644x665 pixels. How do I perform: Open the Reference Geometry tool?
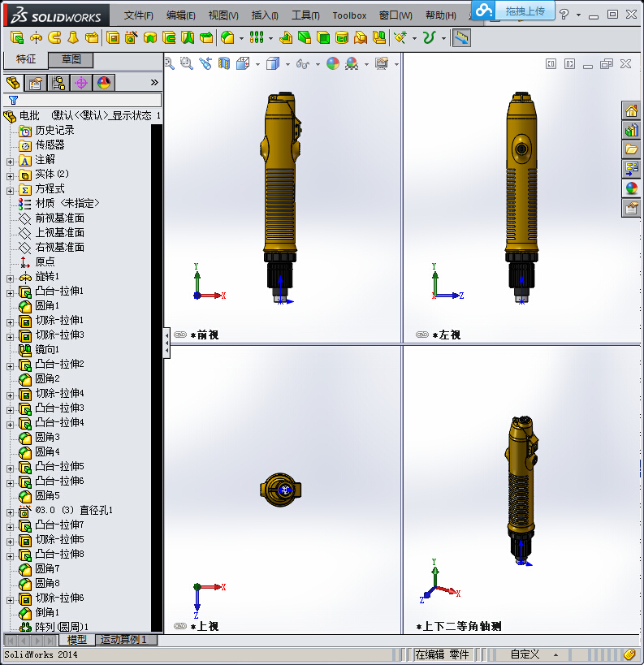[x=400, y=37]
